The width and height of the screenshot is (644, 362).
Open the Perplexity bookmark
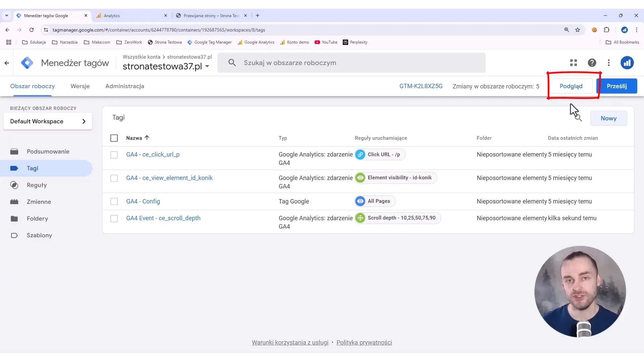355,42
